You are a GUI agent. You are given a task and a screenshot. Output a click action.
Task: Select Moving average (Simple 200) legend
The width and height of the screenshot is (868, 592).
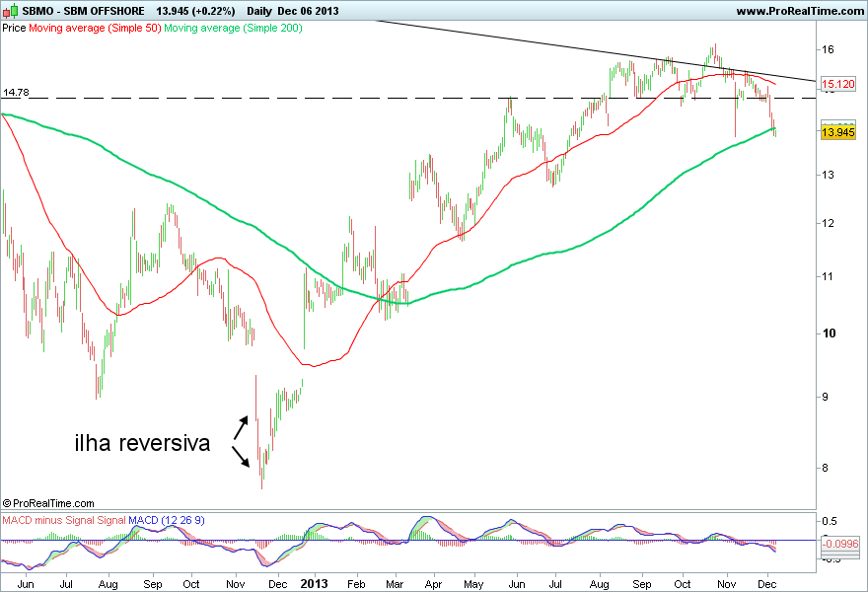pyautogui.click(x=233, y=28)
